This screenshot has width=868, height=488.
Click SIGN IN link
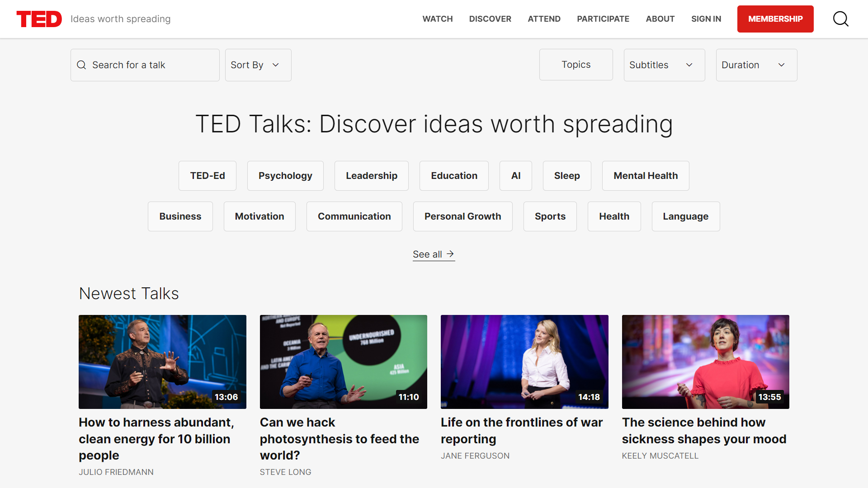click(706, 19)
